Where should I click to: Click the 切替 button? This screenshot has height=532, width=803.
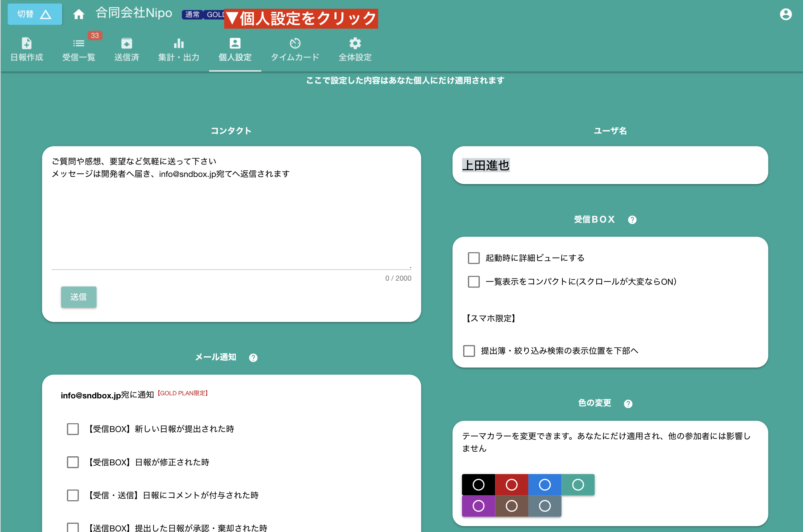tap(35, 14)
